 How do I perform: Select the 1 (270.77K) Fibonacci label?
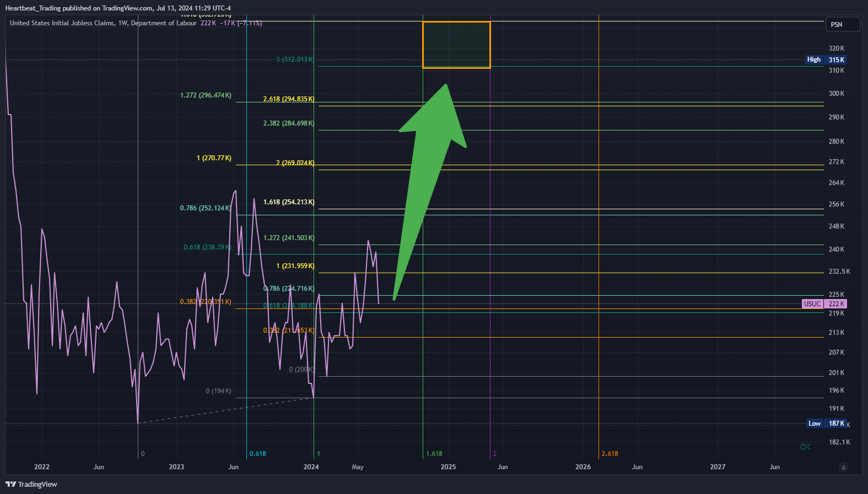(x=214, y=158)
